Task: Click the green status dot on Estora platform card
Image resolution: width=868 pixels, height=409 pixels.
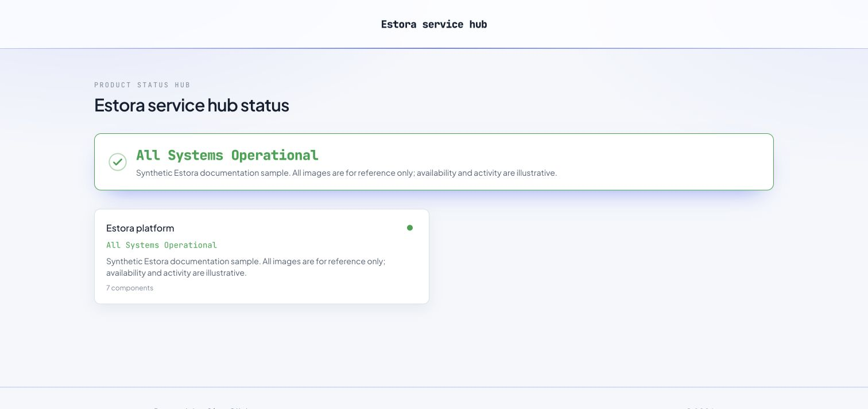Action: tap(410, 228)
